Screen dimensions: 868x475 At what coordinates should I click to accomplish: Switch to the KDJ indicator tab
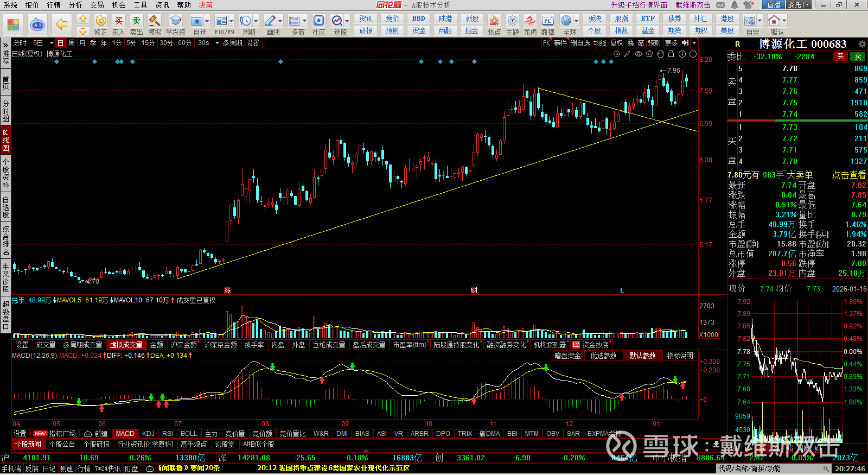point(148,434)
